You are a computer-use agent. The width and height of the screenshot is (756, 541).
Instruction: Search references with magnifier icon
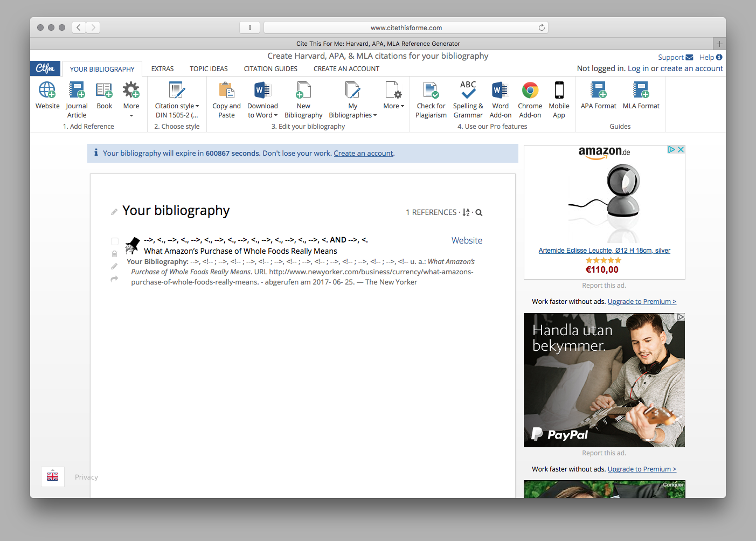click(x=479, y=212)
